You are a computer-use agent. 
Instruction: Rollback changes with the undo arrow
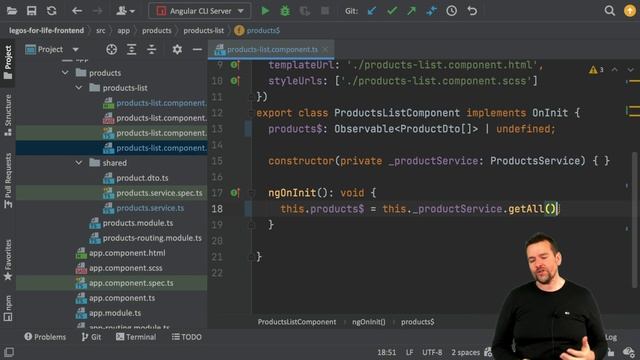[472, 11]
